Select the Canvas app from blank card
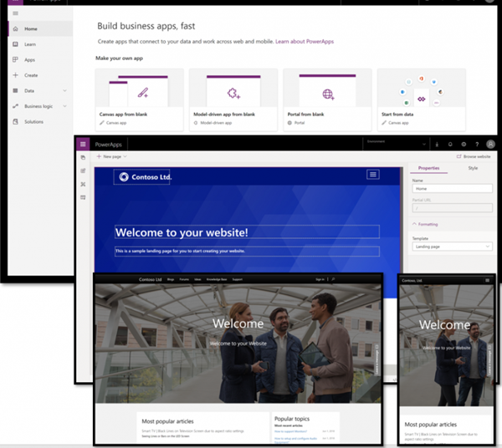Screen dimensions: 502x448 coord(139,99)
